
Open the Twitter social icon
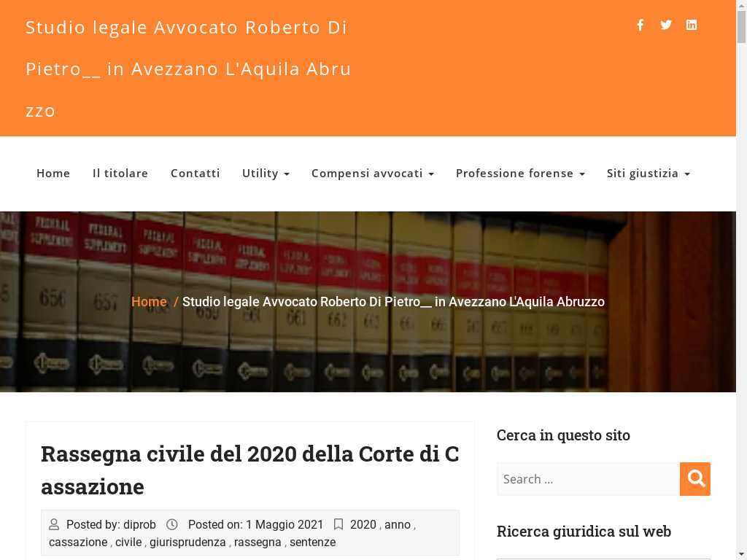[x=666, y=25]
